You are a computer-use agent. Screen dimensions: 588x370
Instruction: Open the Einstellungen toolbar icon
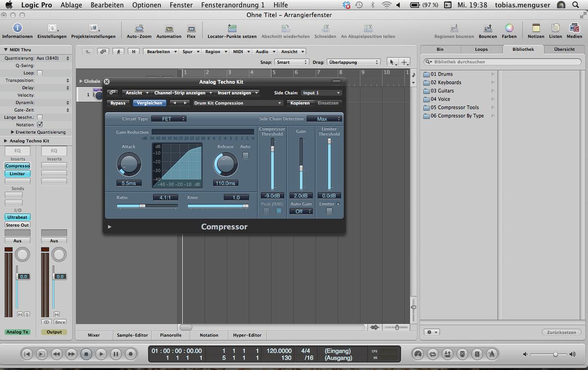[x=52, y=28]
